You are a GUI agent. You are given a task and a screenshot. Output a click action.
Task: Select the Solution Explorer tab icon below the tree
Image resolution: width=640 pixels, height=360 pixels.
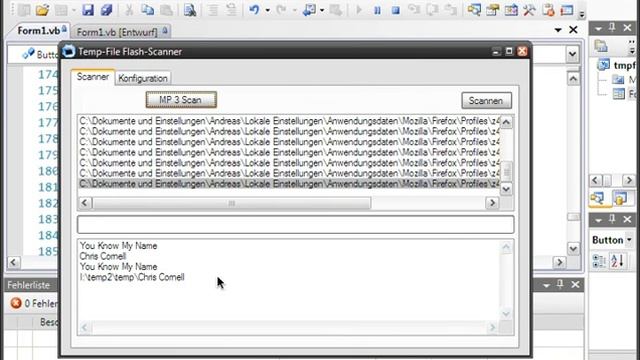click(x=598, y=199)
